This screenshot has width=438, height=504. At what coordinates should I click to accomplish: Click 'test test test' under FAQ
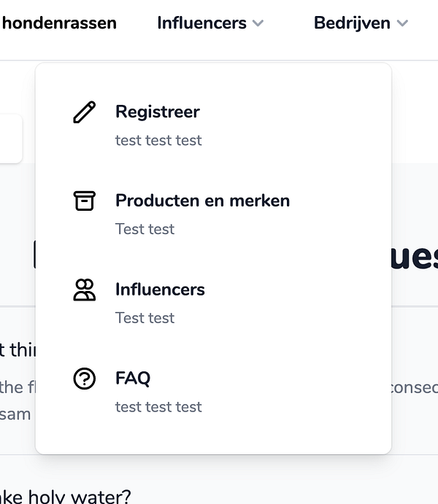(158, 407)
